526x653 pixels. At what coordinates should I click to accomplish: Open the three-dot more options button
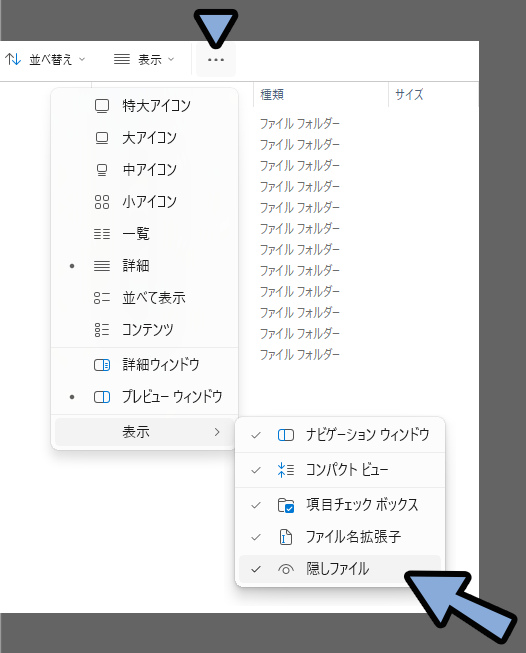(216, 60)
